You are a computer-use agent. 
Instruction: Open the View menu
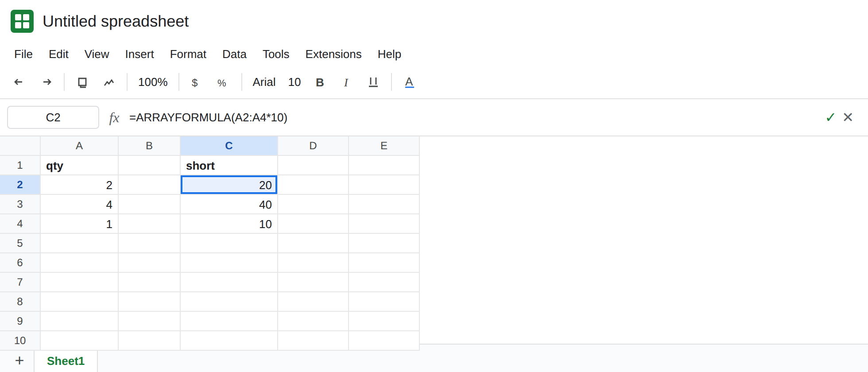pyautogui.click(x=97, y=54)
